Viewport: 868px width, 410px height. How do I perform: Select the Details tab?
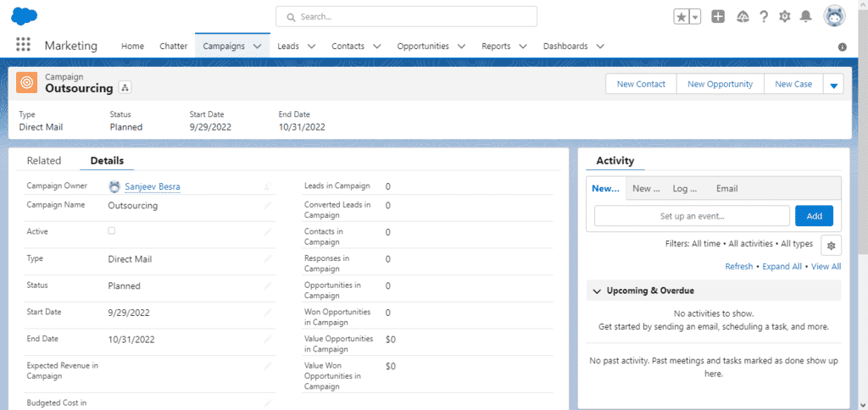point(108,161)
